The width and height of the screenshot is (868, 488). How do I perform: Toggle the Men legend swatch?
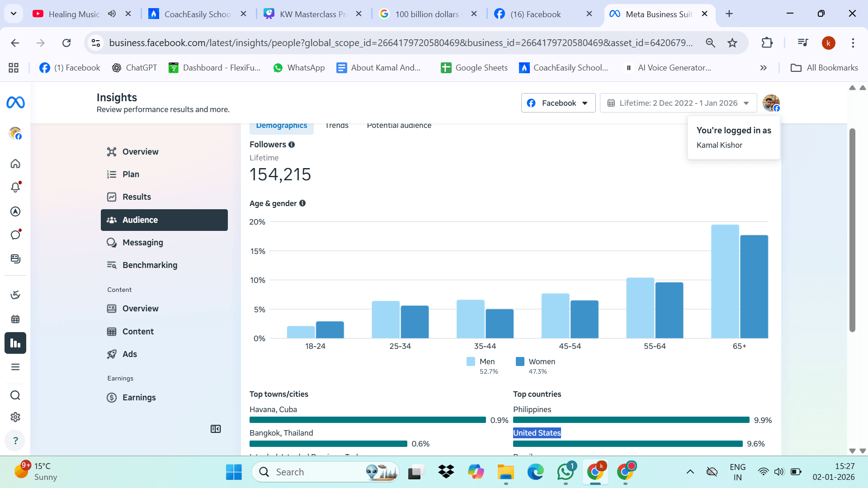point(471,361)
